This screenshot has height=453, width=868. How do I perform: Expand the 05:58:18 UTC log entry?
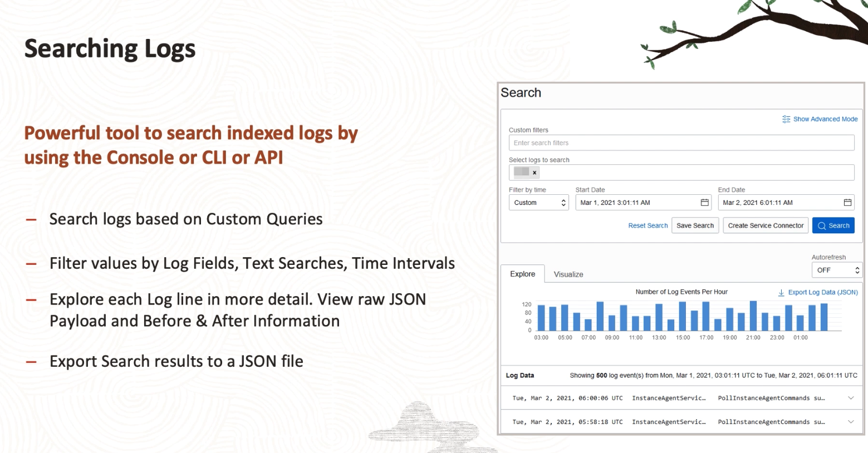(x=850, y=422)
